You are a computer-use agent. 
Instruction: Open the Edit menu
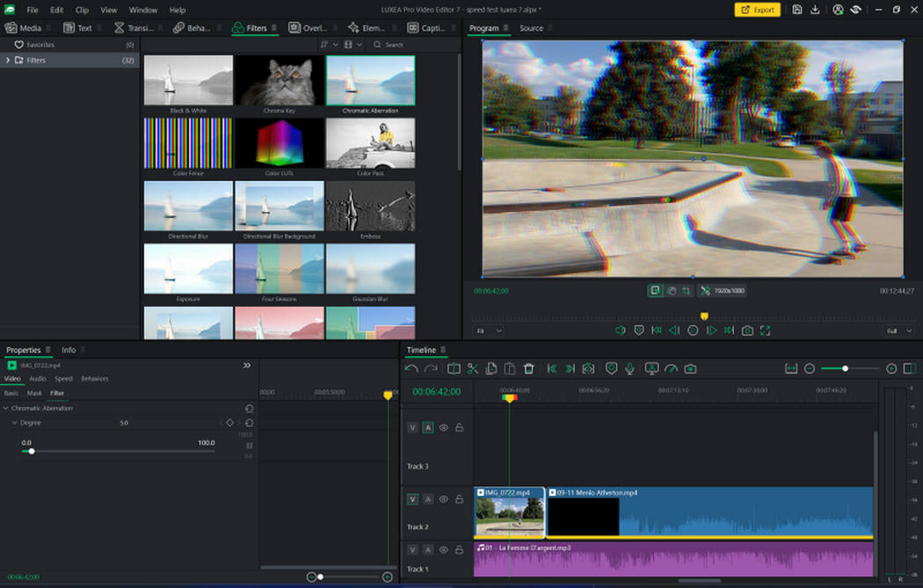point(56,10)
